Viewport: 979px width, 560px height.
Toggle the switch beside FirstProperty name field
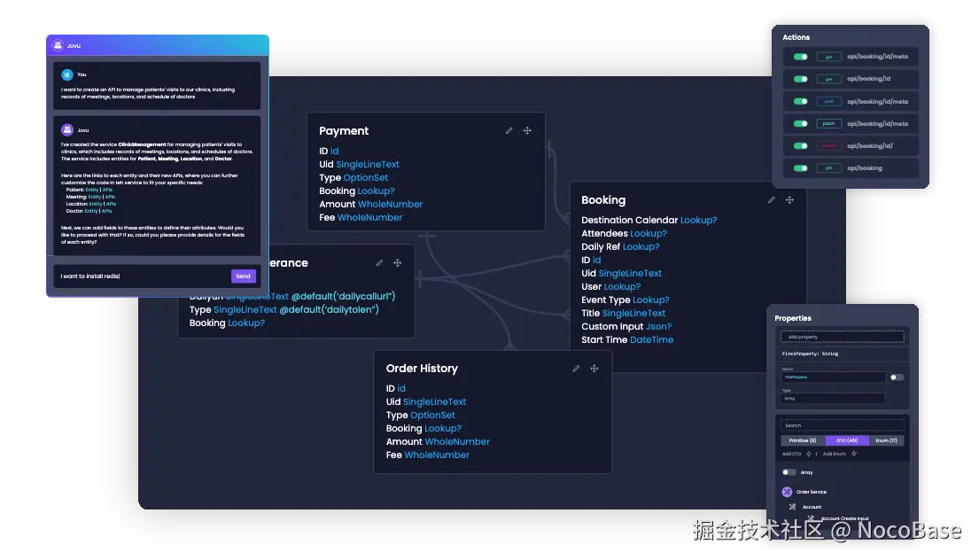coord(897,377)
